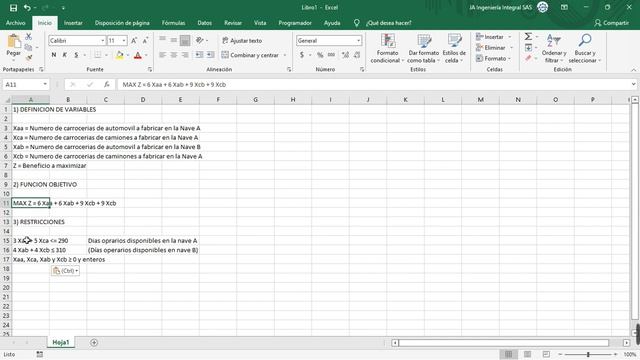
Task: Click the Save icon in quick access toolbar
Action: point(13,7)
